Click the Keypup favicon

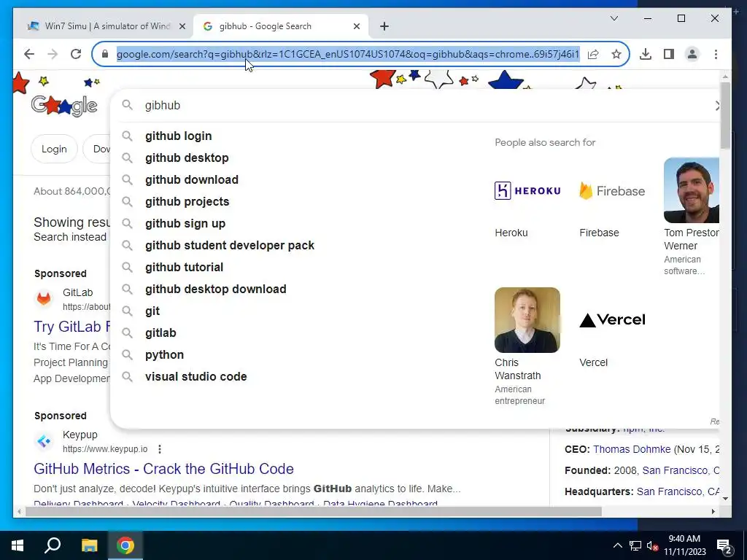(x=44, y=441)
